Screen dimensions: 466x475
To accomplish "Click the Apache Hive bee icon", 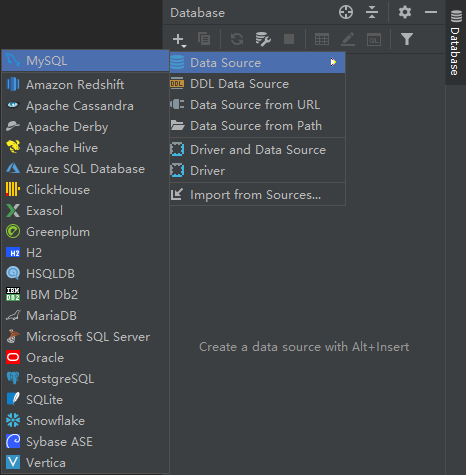I will pyautogui.click(x=13, y=147).
